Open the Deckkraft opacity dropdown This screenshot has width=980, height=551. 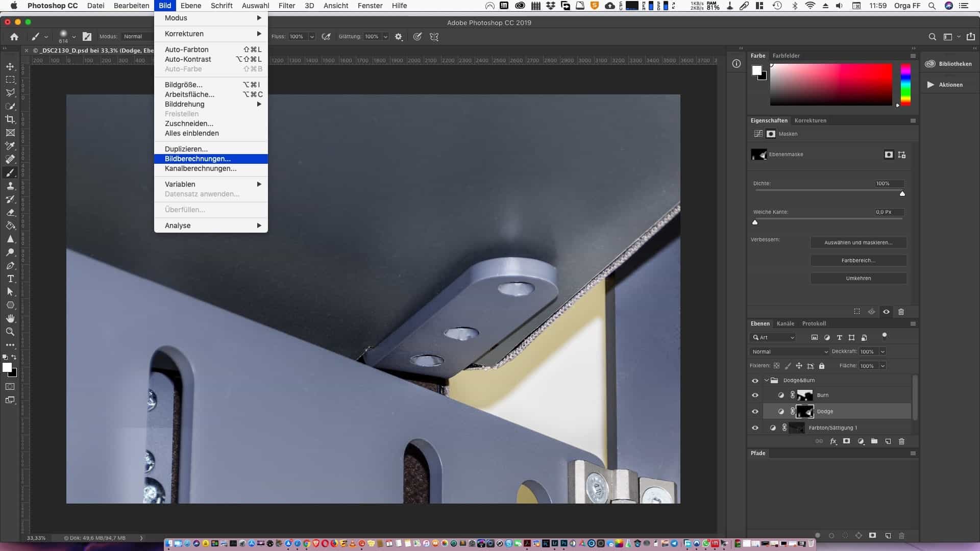coord(883,352)
